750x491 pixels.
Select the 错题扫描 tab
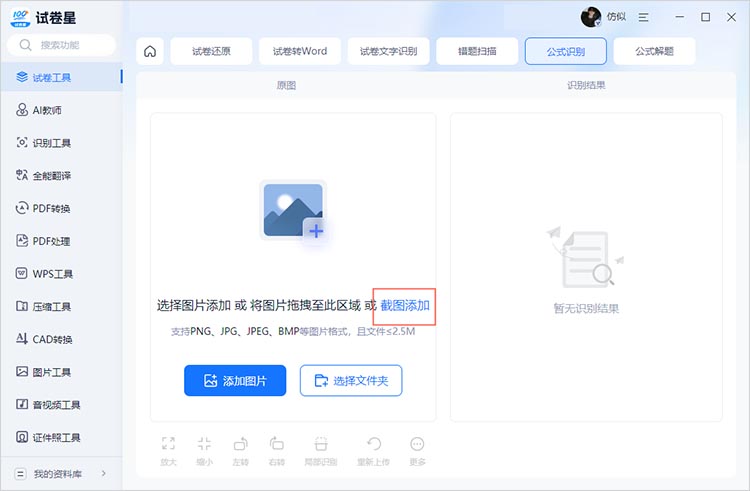[x=477, y=51]
